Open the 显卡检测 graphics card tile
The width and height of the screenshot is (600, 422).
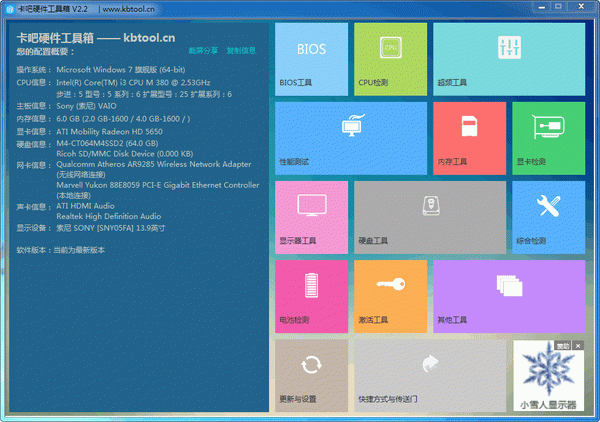point(548,138)
